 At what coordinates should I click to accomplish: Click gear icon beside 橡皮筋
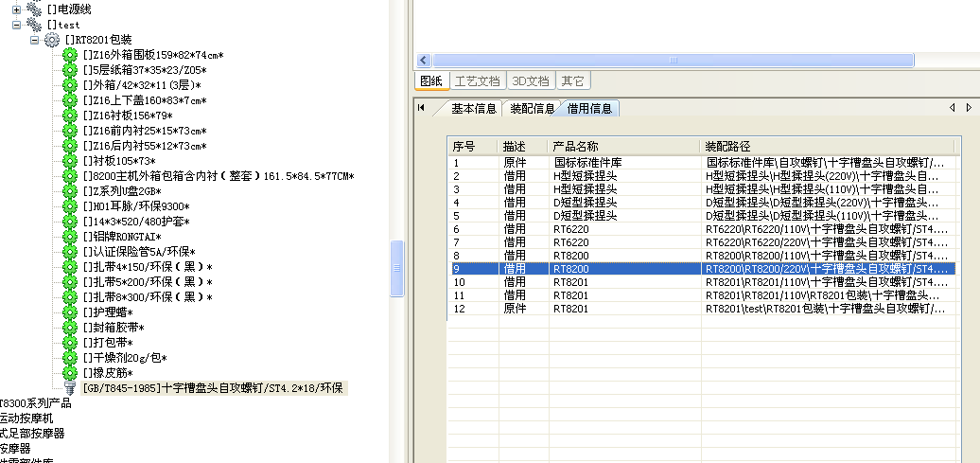pos(70,373)
